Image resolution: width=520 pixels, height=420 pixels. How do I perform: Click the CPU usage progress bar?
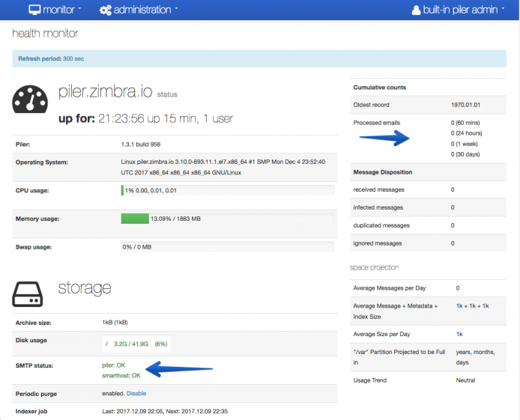pyautogui.click(x=228, y=190)
